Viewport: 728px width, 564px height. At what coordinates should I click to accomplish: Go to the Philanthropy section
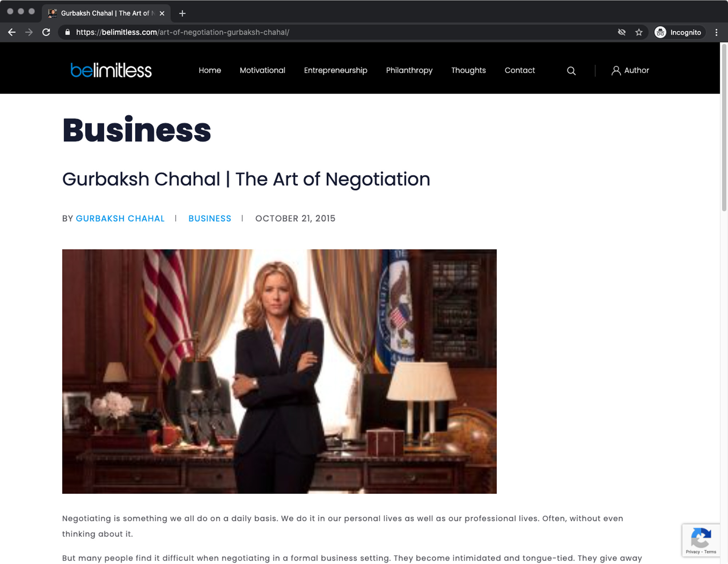point(409,70)
